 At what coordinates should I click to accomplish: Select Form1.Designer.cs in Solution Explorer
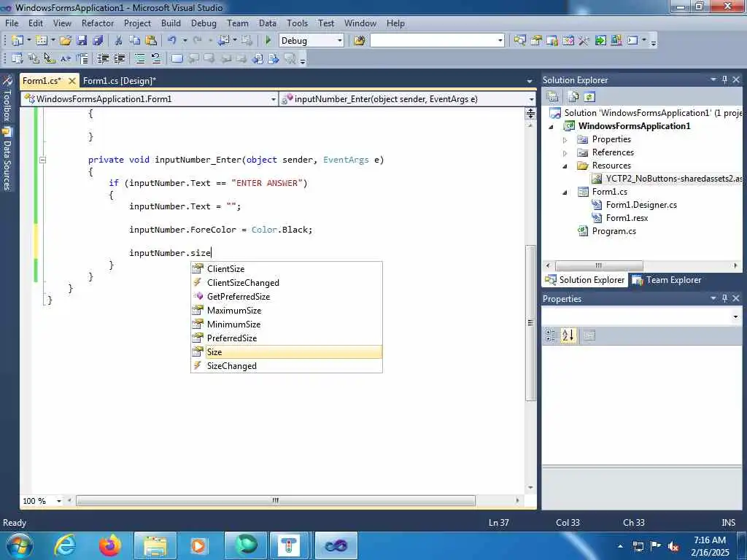[641, 205]
